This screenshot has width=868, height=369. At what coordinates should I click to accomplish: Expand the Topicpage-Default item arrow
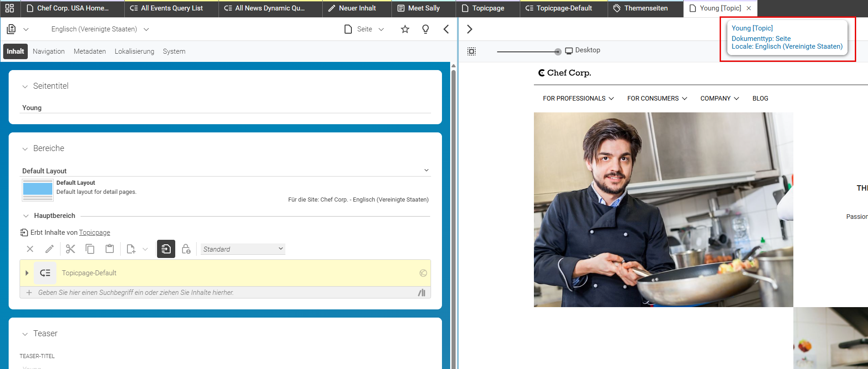pyautogui.click(x=27, y=273)
